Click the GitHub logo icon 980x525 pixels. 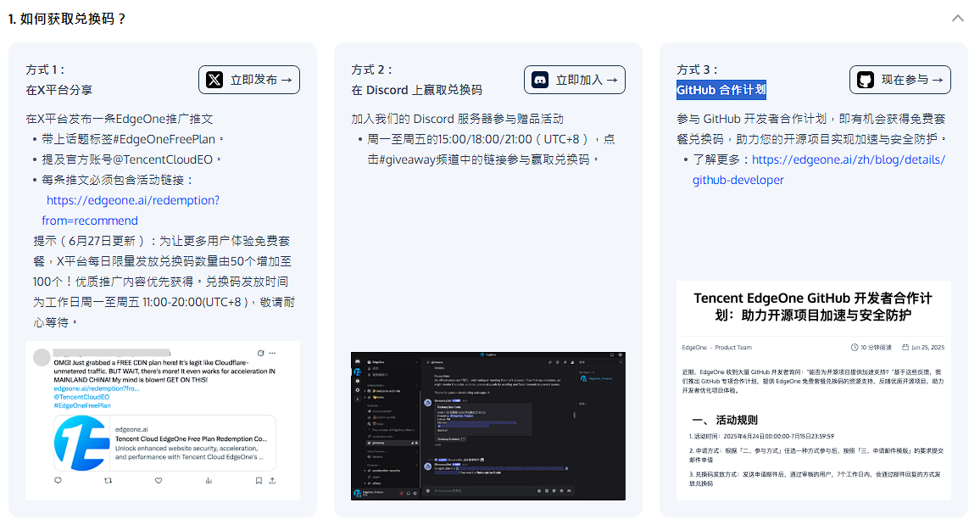[866, 80]
